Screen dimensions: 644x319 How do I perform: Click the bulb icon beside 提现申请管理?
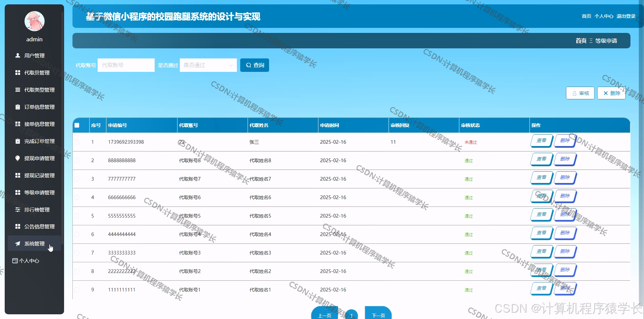click(18, 158)
